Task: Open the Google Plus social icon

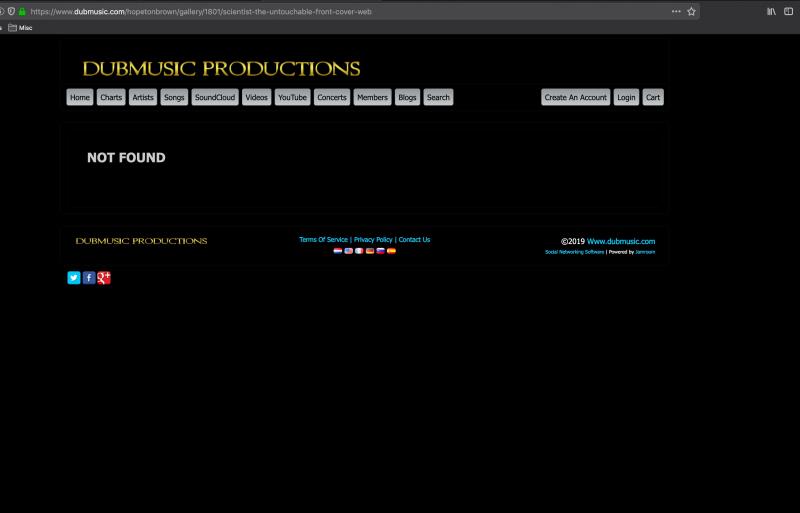Action: pos(104,277)
